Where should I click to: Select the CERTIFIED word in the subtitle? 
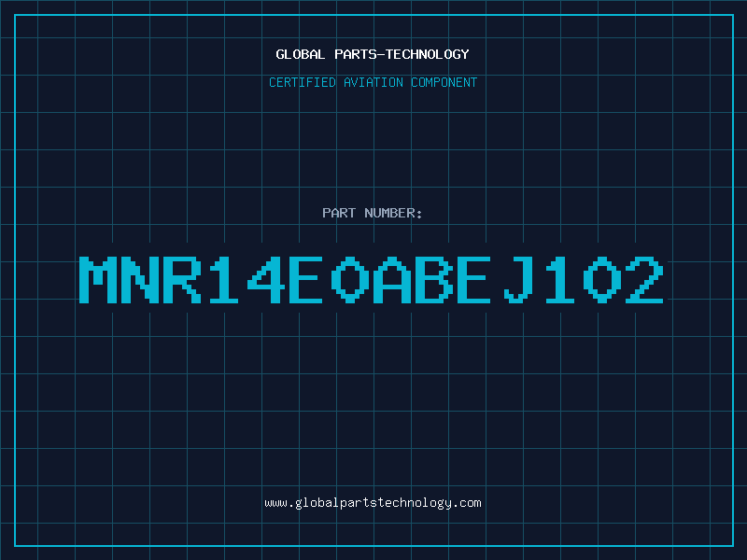pyautogui.click(x=303, y=82)
